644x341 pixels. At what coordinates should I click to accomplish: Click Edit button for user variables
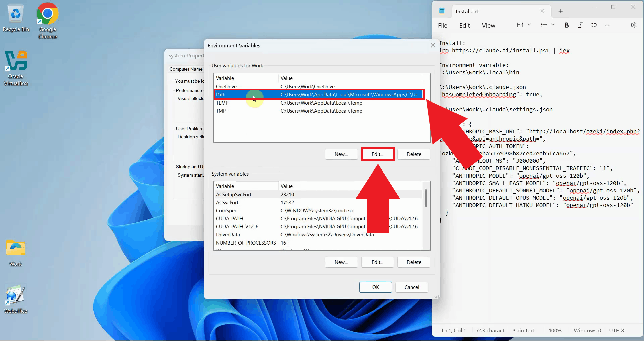(x=377, y=154)
